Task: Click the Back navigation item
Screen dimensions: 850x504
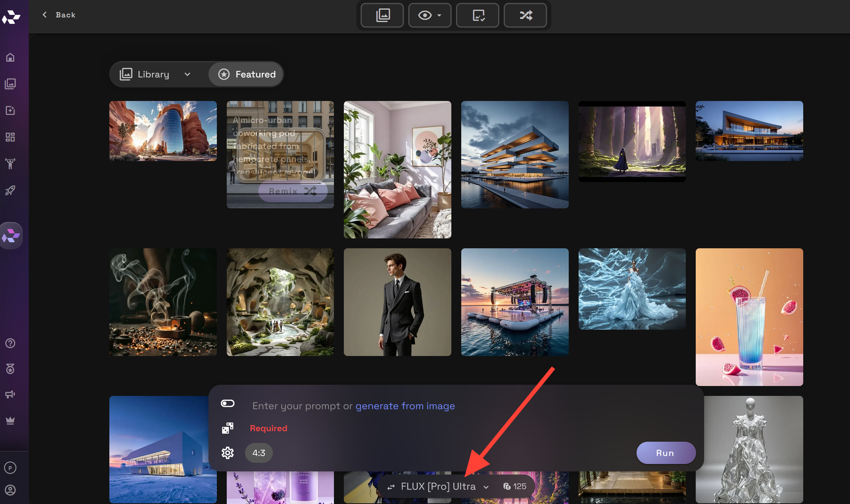Action: tap(59, 15)
